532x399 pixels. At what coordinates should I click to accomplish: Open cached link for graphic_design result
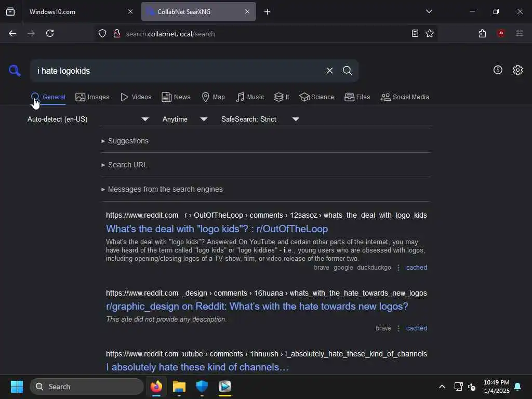coord(416,328)
